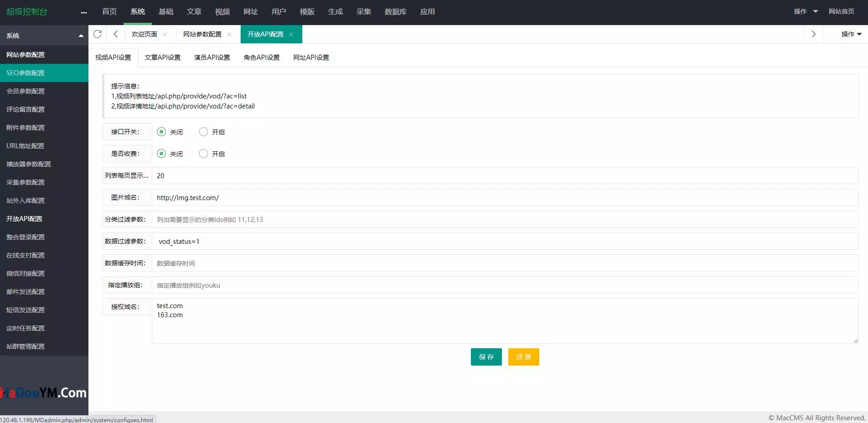Click the three-dot menu beside 超级控制台
Viewport: 868px width, 423px height.
(83, 12)
